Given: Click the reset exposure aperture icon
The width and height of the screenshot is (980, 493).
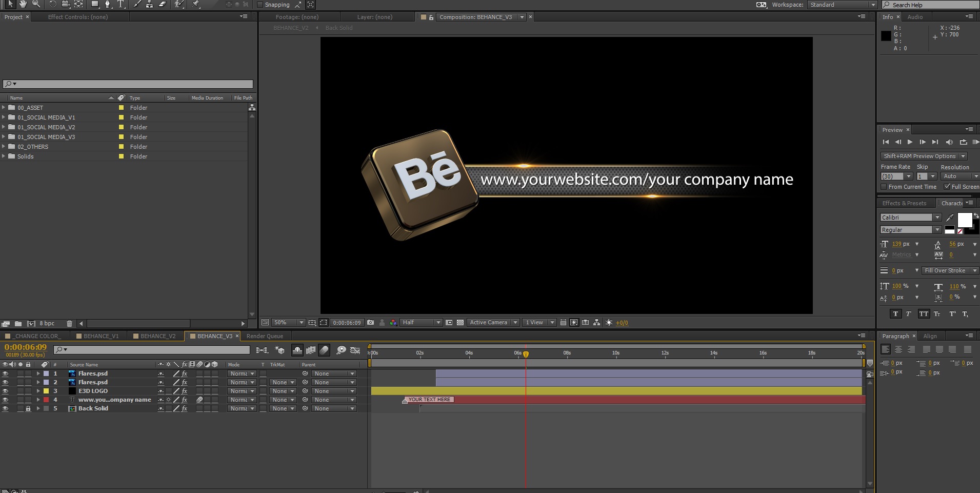Looking at the screenshot, I should [609, 323].
